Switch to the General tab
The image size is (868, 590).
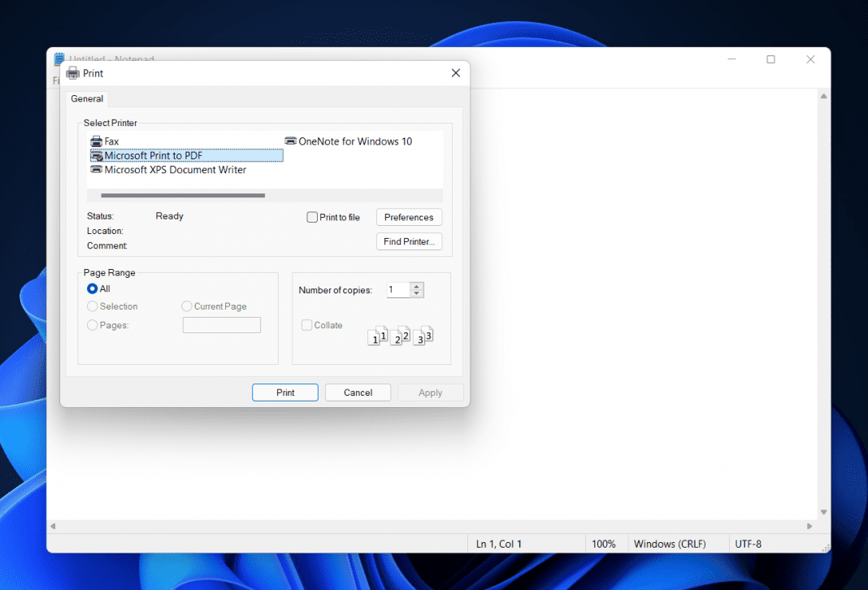point(86,98)
